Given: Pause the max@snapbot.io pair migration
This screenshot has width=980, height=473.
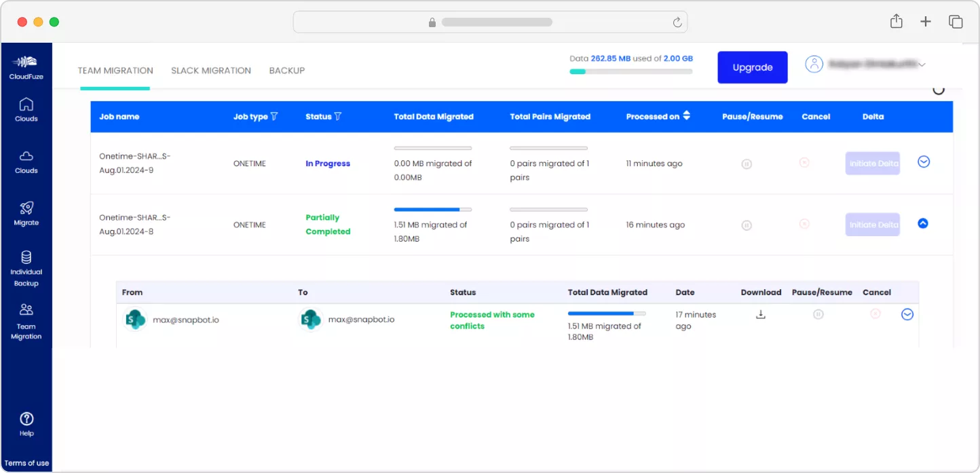Looking at the screenshot, I should pyautogui.click(x=818, y=314).
